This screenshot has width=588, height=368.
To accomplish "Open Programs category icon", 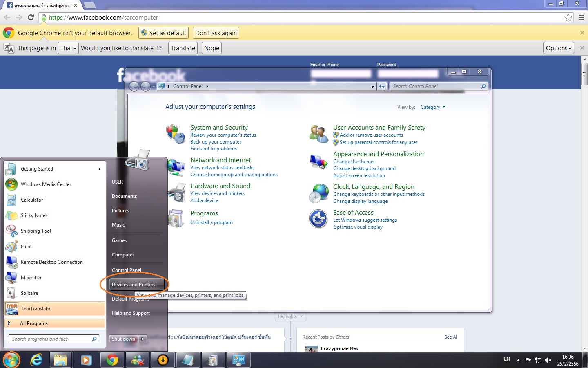I will pos(176,218).
